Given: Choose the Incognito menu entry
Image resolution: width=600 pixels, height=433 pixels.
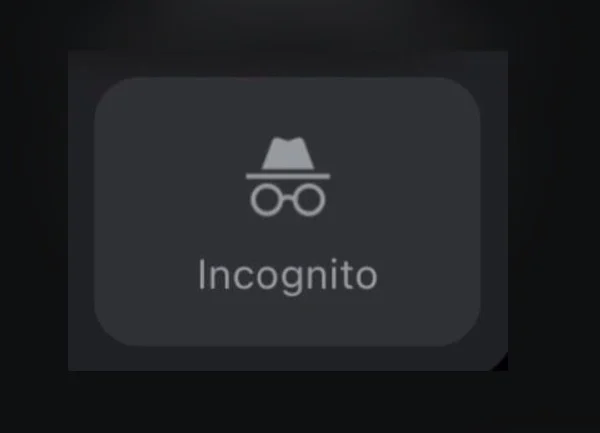Looking at the screenshot, I should click(287, 212).
